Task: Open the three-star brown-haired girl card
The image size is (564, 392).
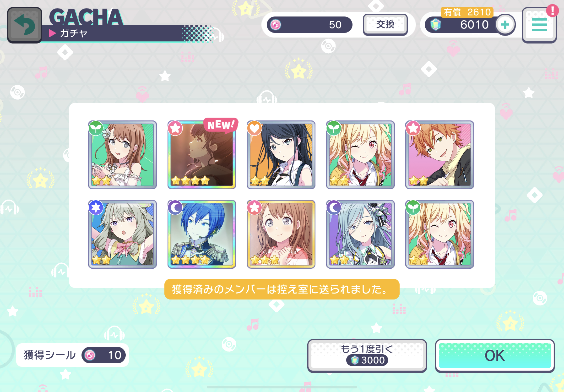Action: (x=281, y=234)
